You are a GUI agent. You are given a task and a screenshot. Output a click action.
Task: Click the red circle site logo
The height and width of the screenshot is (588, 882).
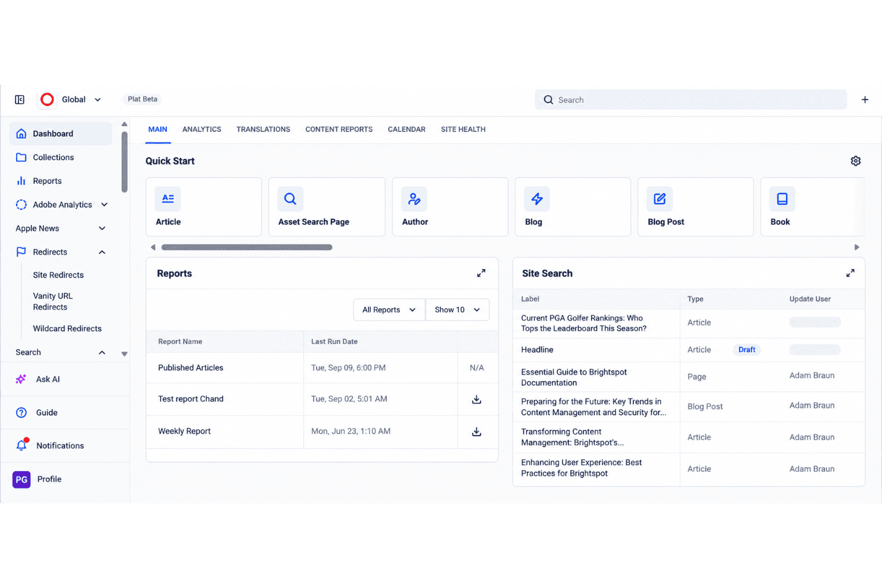pos(47,99)
